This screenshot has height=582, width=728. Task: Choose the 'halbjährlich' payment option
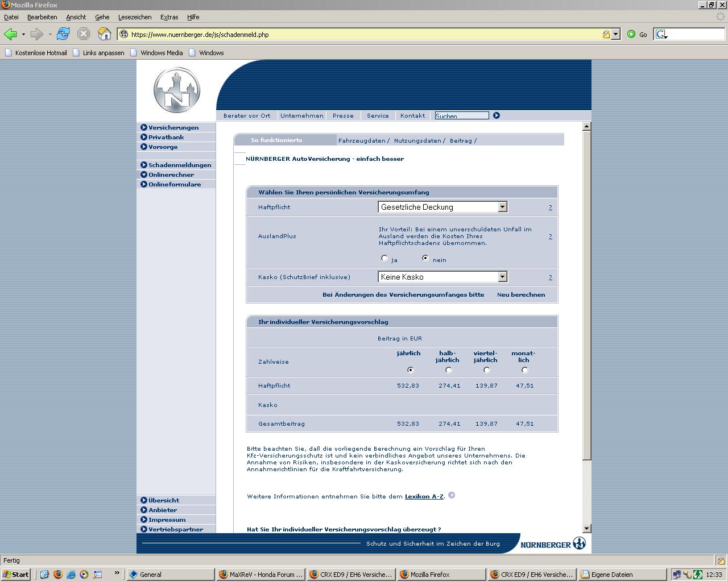[x=448, y=370]
